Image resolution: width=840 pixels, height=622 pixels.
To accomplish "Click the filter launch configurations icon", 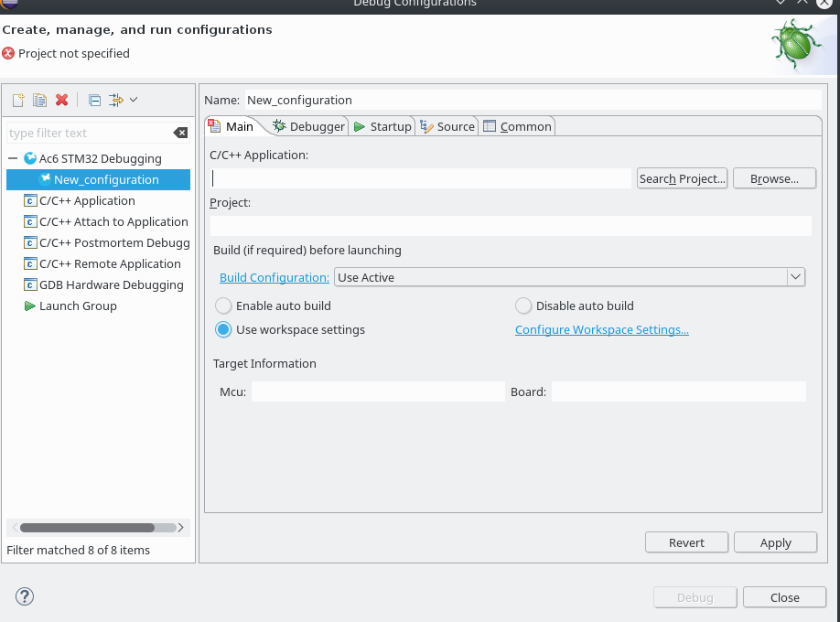I will (x=116, y=100).
